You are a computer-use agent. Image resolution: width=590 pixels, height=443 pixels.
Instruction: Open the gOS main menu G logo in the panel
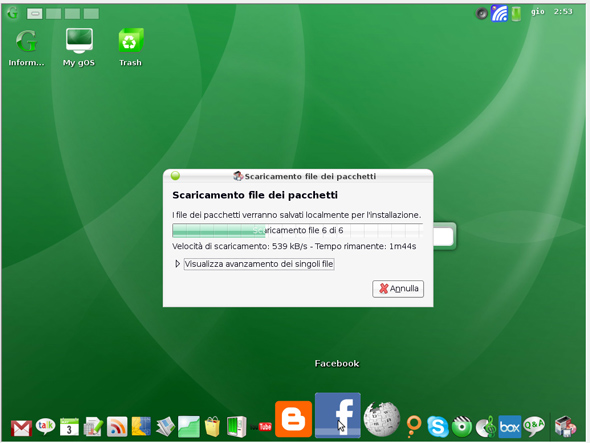pos(12,13)
